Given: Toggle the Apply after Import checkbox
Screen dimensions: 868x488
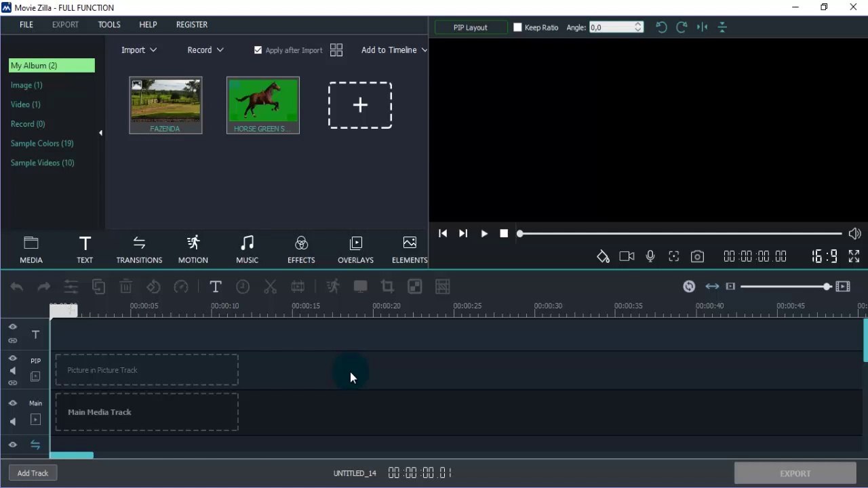Looking at the screenshot, I should point(258,50).
